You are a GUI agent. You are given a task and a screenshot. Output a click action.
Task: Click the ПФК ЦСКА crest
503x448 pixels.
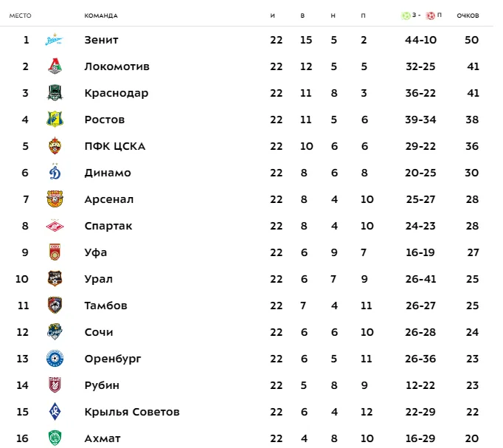pyautogui.click(x=55, y=146)
